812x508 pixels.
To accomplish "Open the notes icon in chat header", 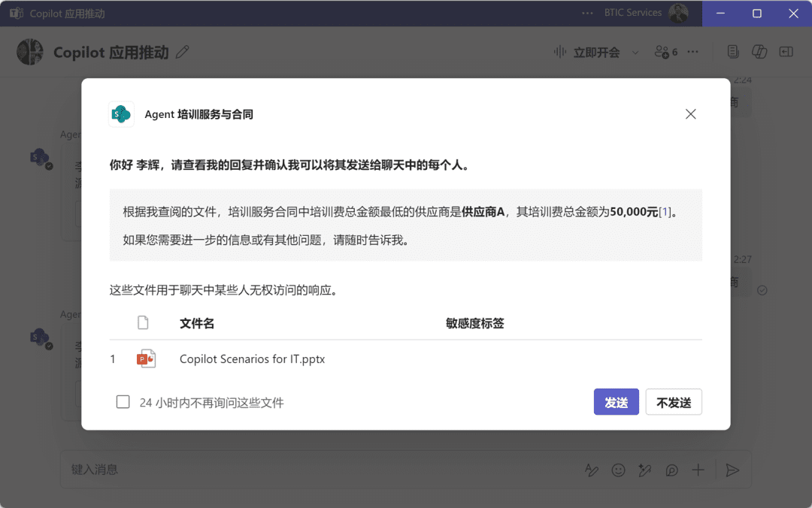I will pyautogui.click(x=733, y=52).
